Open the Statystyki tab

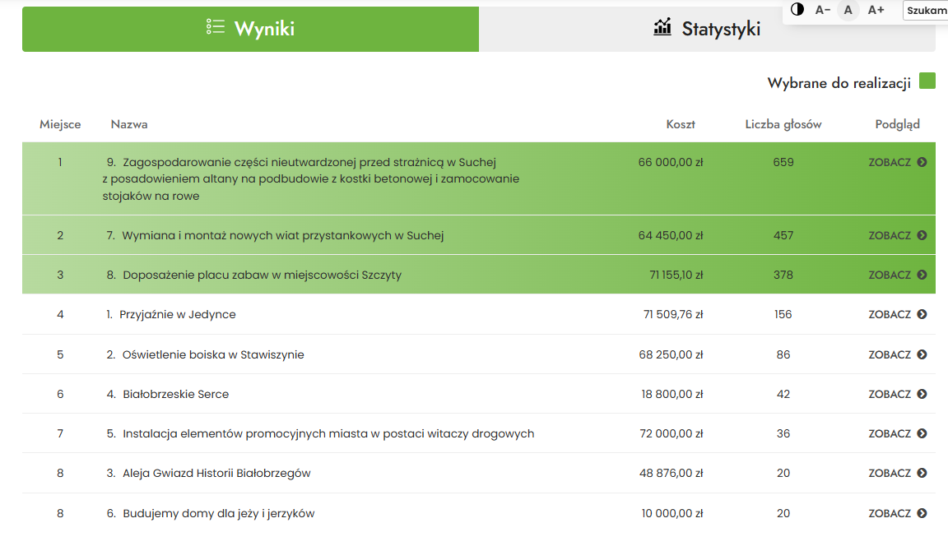707,29
